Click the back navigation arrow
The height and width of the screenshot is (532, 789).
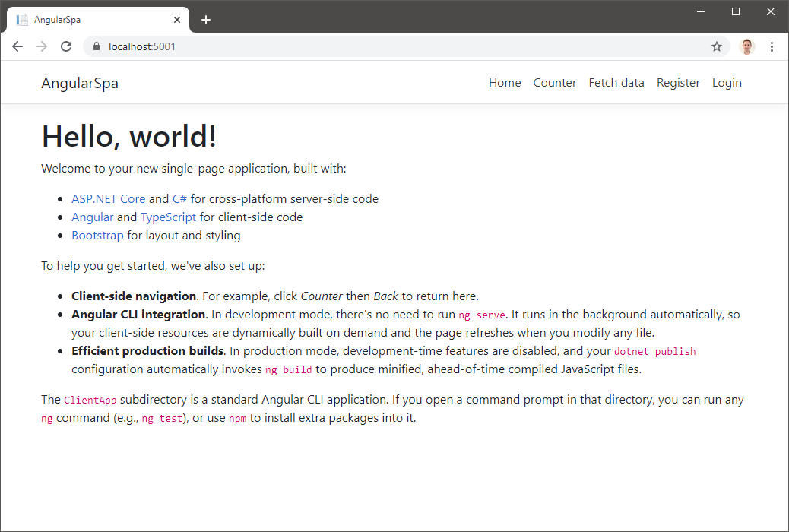click(17, 46)
